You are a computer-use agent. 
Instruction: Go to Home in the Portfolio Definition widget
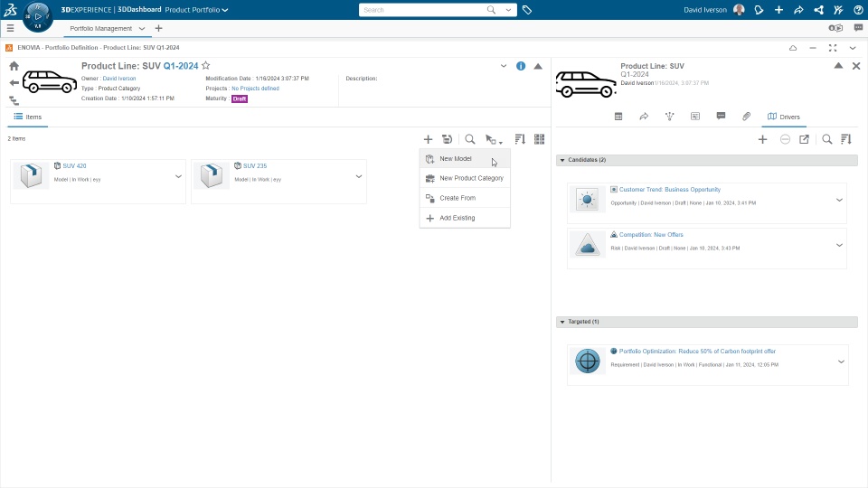[14, 66]
